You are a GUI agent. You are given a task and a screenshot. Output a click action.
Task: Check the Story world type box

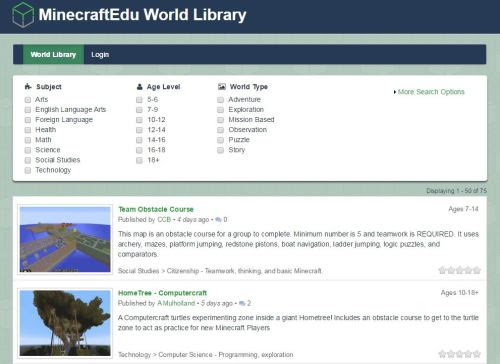(220, 150)
